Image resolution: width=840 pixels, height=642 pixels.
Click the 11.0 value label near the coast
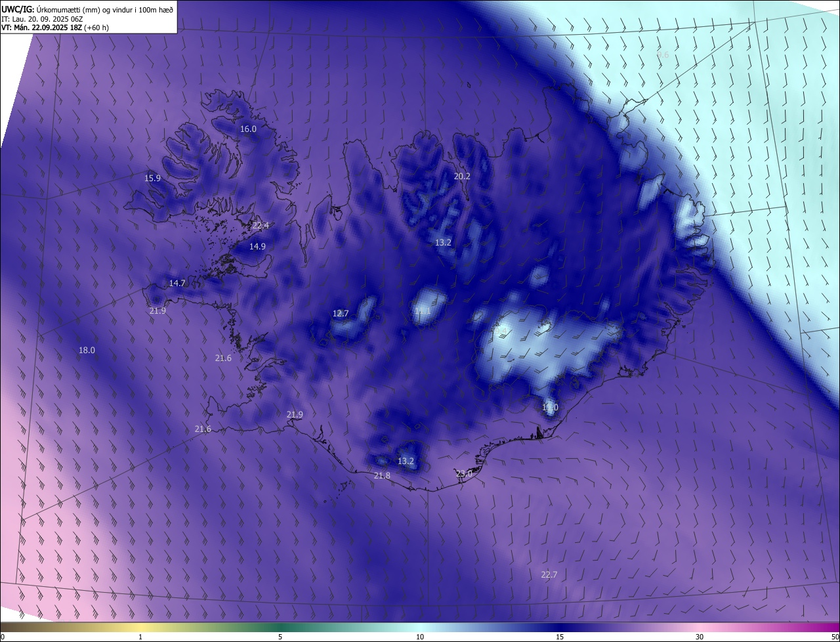pos(550,408)
